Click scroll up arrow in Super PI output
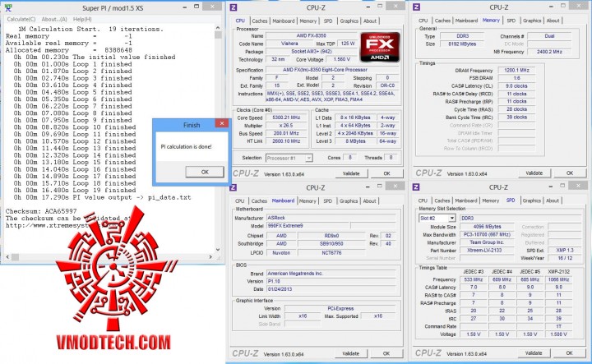Screen dimensions: 592x364 (218, 28)
